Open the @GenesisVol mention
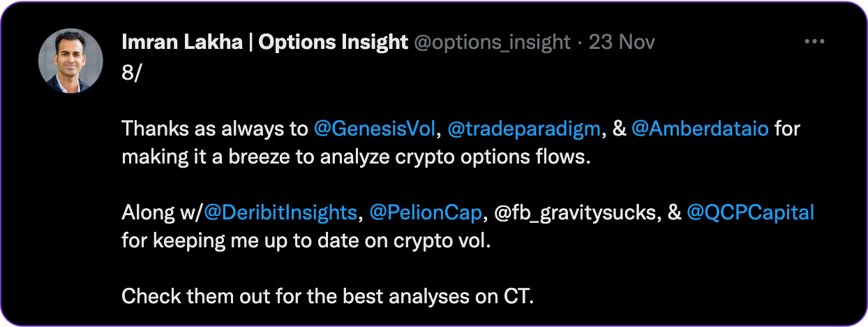Screen dimensions: 868x327 (x=375, y=129)
